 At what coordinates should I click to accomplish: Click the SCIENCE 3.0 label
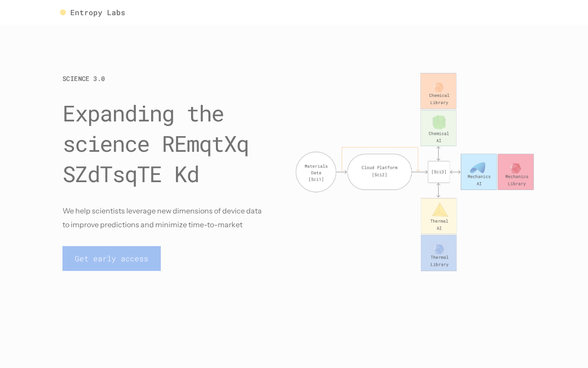coord(84,79)
